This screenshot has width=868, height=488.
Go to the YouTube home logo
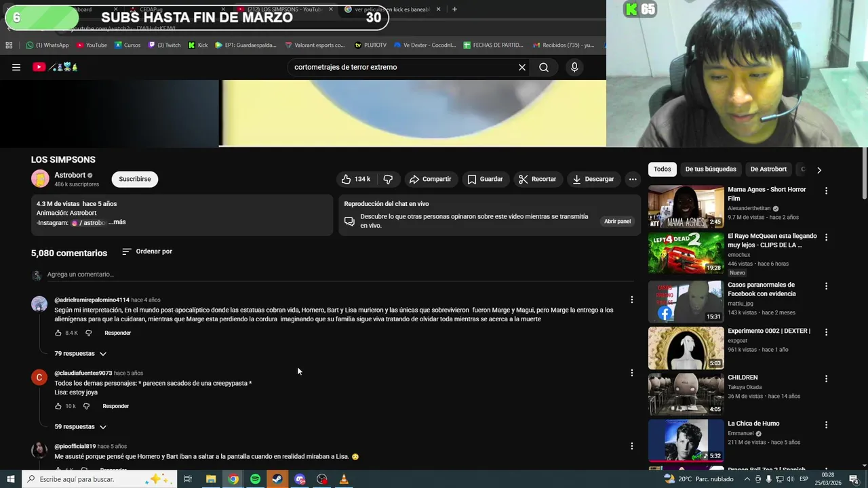[x=56, y=67]
